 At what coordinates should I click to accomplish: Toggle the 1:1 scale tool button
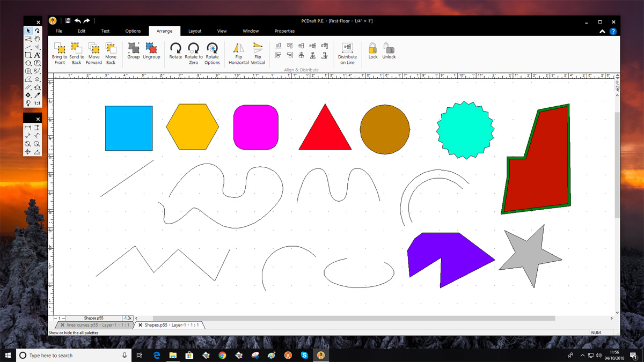tap(37, 103)
